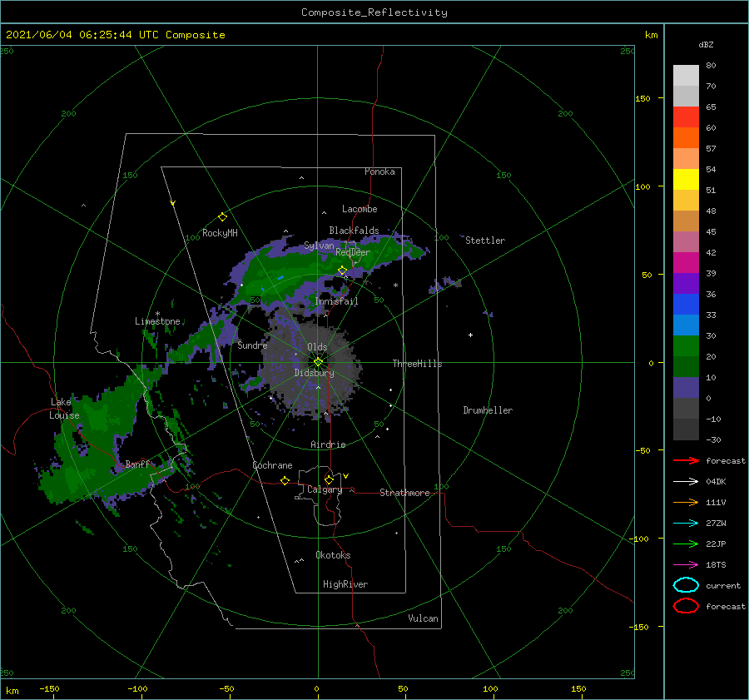
Task: Click the RedDeer city label
Action: [353, 252]
